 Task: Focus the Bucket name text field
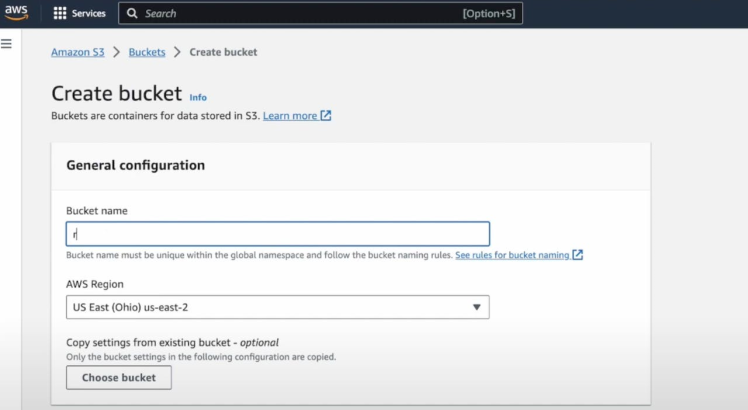[278, 234]
